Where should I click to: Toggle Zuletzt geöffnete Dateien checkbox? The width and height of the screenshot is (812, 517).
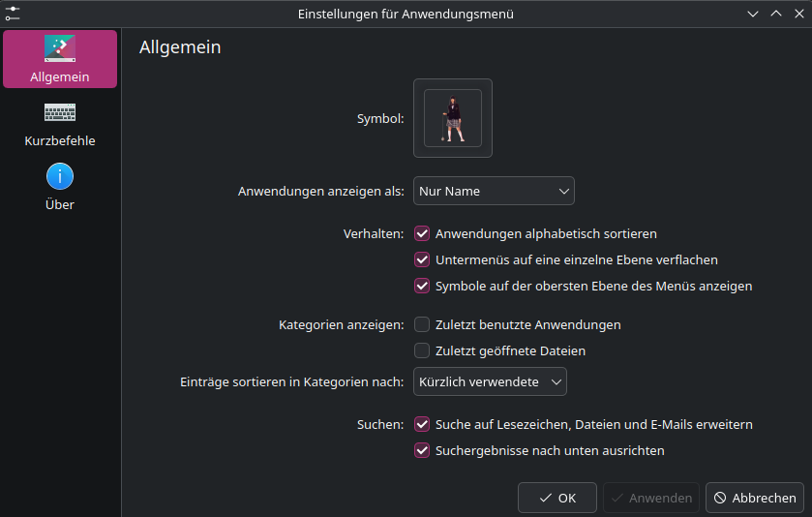pos(422,350)
